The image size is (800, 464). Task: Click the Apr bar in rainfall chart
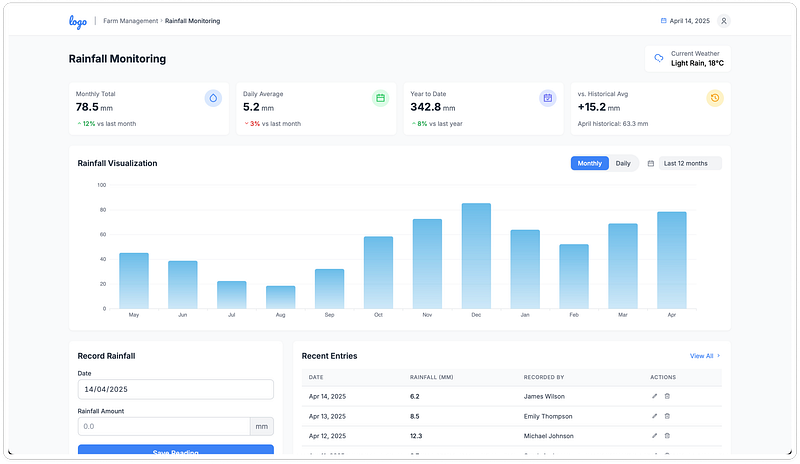tap(671, 260)
